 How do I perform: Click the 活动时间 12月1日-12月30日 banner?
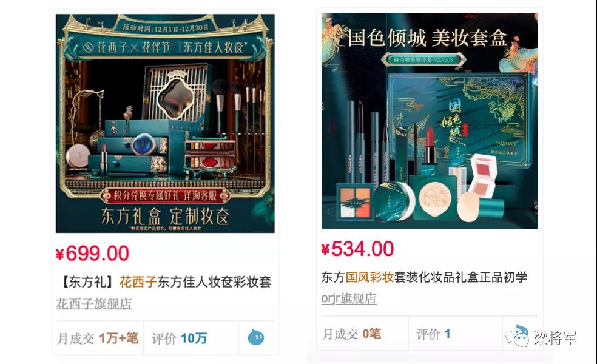coord(165,27)
